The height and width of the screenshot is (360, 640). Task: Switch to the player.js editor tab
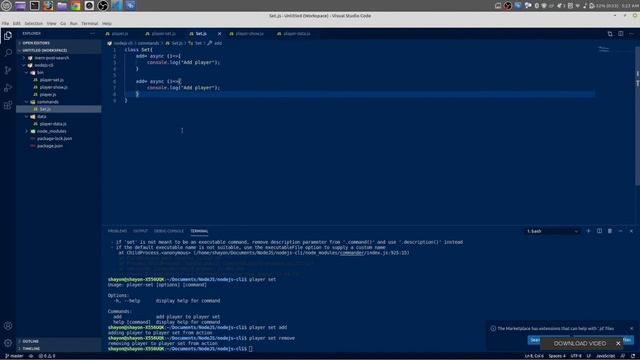point(120,34)
